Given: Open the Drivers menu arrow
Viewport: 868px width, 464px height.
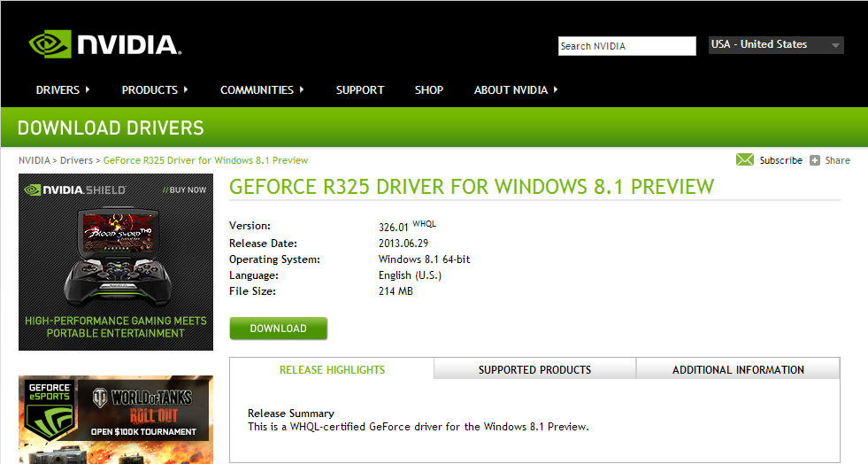Looking at the screenshot, I should 88,89.
